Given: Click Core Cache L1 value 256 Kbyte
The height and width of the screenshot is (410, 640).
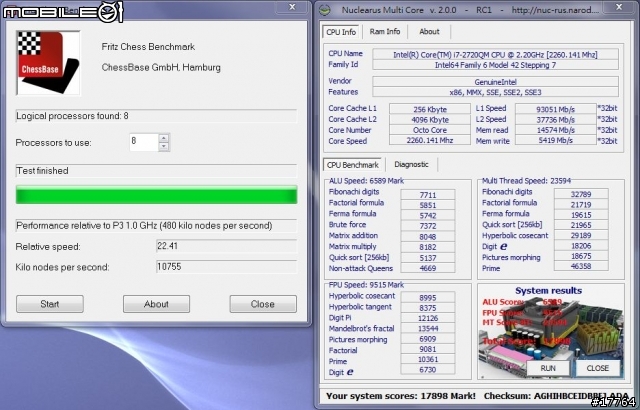Looking at the screenshot, I should [430, 109].
